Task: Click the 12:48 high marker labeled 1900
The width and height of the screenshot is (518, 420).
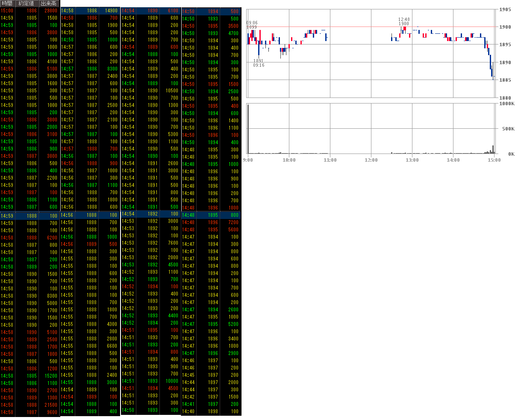Action: click(403, 22)
